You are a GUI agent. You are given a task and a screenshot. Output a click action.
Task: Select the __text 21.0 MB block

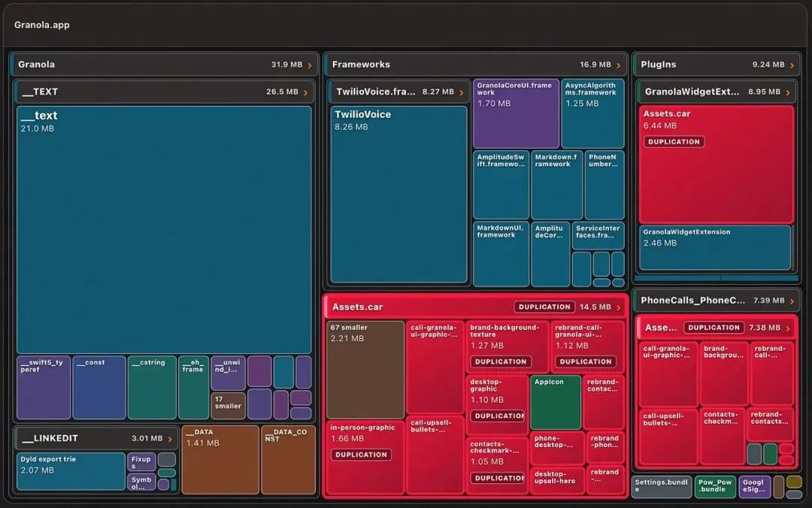(x=164, y=230)
